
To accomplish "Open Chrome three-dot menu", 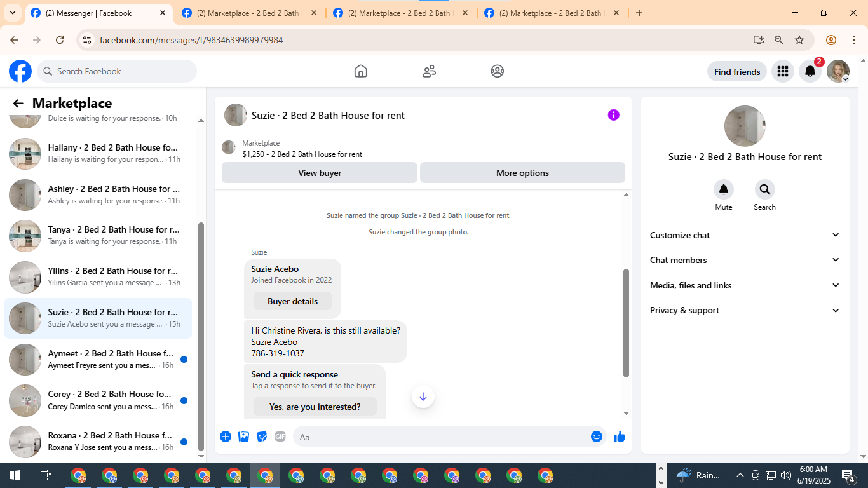I will (854, 40).
